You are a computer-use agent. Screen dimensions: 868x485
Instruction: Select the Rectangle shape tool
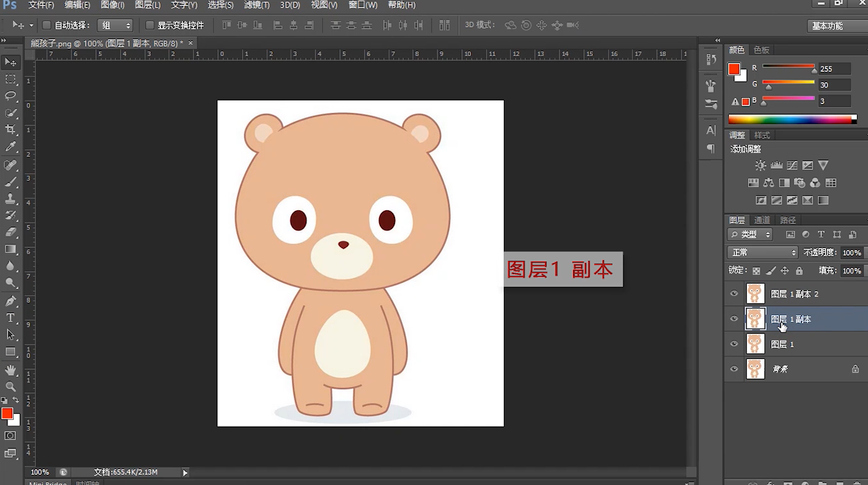click(11, 351)
